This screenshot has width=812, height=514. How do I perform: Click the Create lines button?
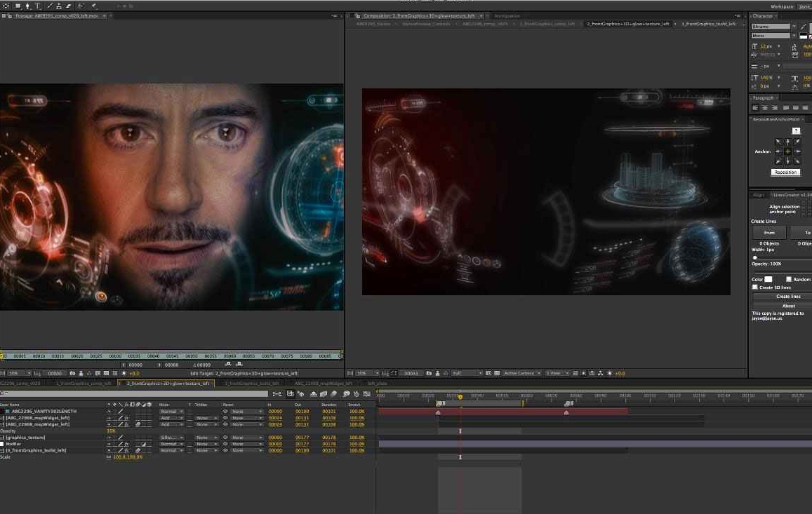pos(787,297)
